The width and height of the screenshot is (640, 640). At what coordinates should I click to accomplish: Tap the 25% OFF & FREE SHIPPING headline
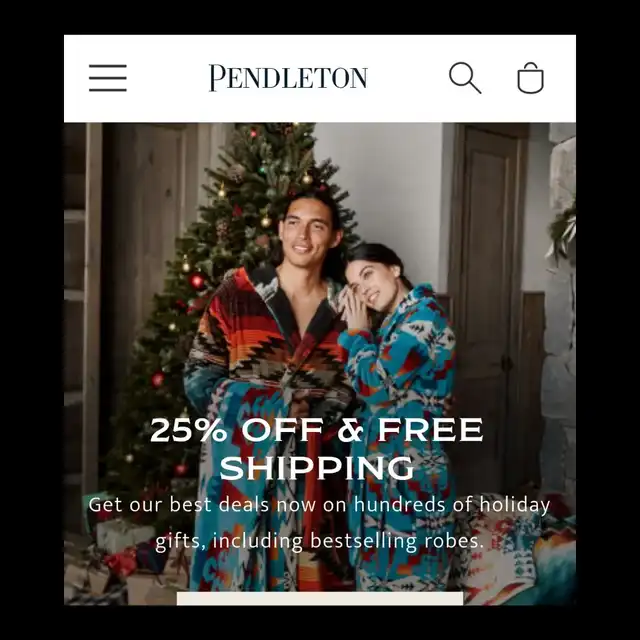(317, 448)
